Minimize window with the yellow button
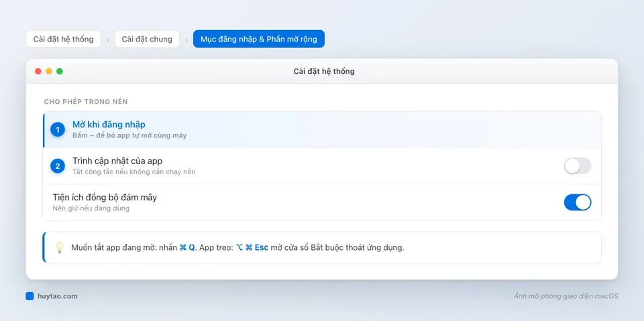This screenshot has width=644, height=321. coord(49,72)
